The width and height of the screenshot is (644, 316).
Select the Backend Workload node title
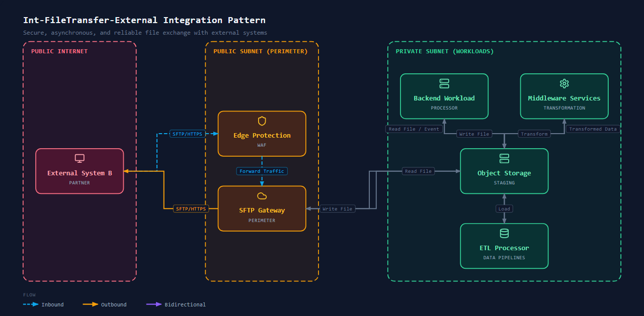click(x=444, y=98)
